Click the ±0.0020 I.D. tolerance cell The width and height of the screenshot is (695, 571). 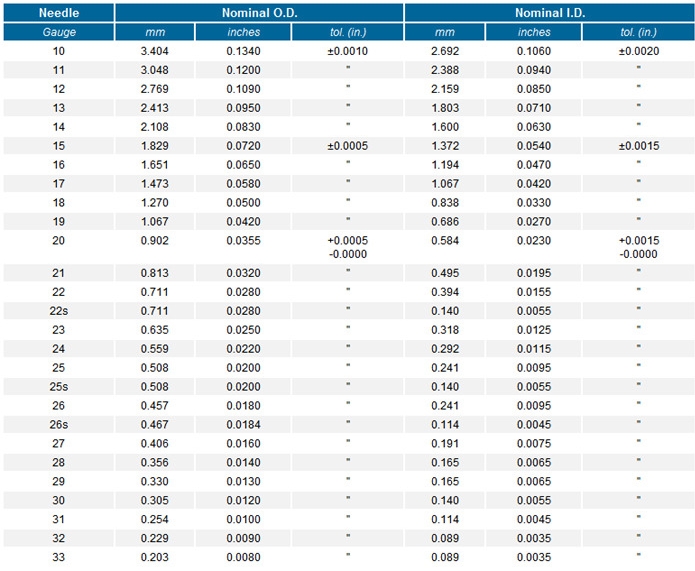638,51
